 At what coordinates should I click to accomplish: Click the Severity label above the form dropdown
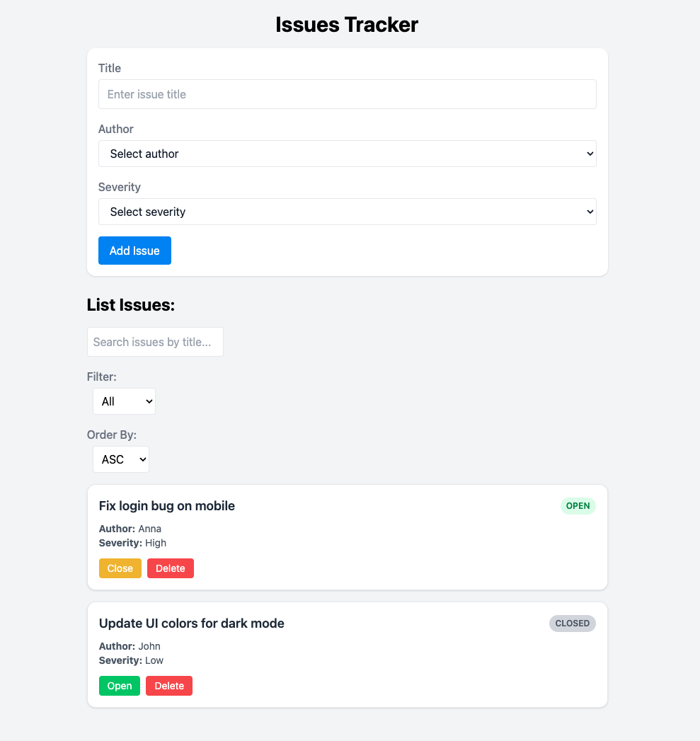tap(120, 187)
